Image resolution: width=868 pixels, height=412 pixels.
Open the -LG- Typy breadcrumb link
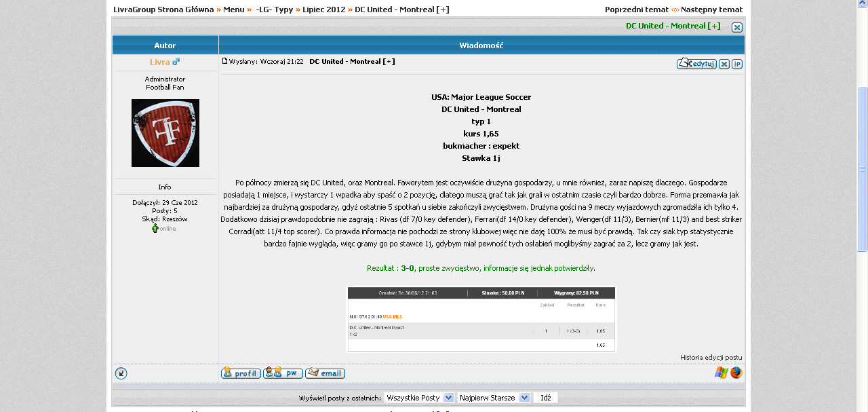[x=275, y=10]
